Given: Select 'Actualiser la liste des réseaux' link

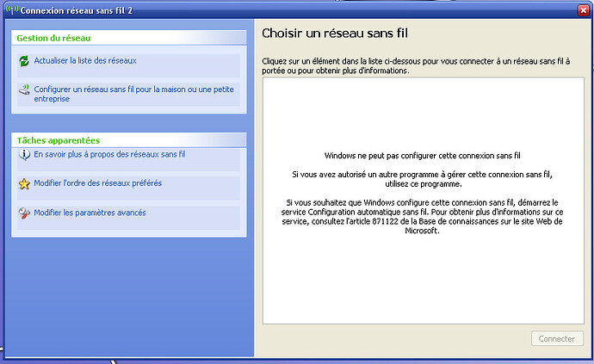Looking at the screenshot, I should (x=85, y=61).
